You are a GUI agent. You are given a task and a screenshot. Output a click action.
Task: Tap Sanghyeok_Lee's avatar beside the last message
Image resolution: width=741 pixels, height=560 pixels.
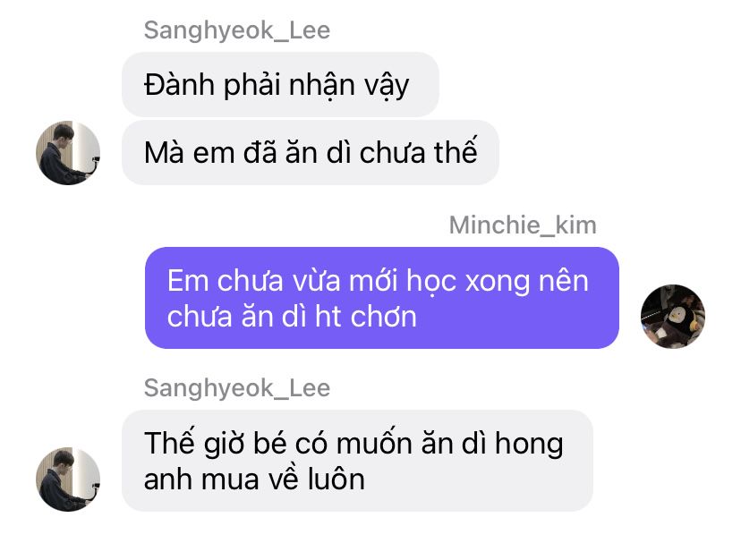[x=68, y=479]
